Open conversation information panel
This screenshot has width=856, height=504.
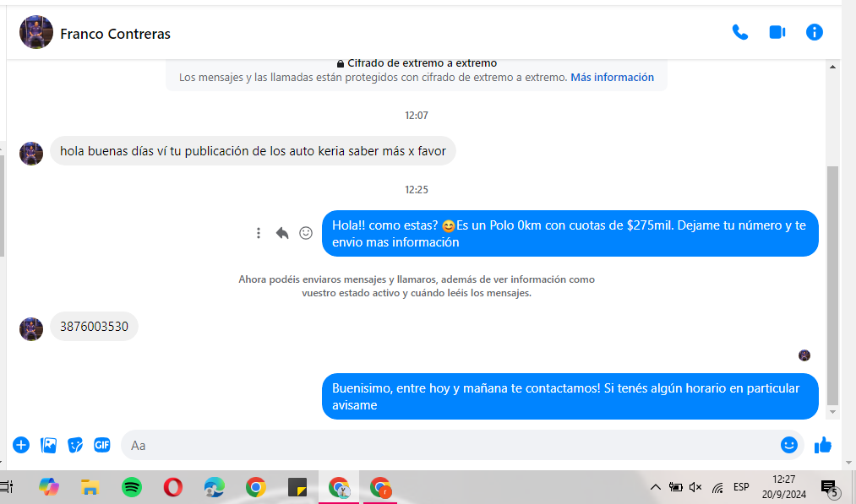coord(814,33)
